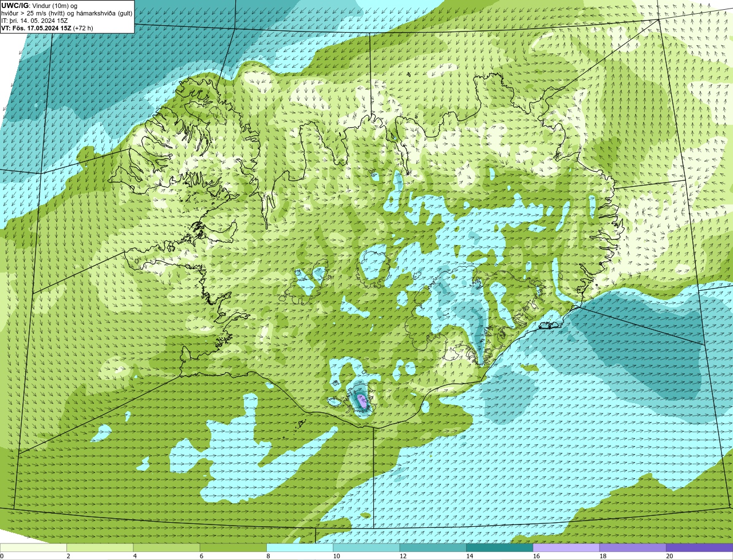Click the 2–4 m/s light green legend swatch
This screenshot has width=733, height=560.
[100, 548]
